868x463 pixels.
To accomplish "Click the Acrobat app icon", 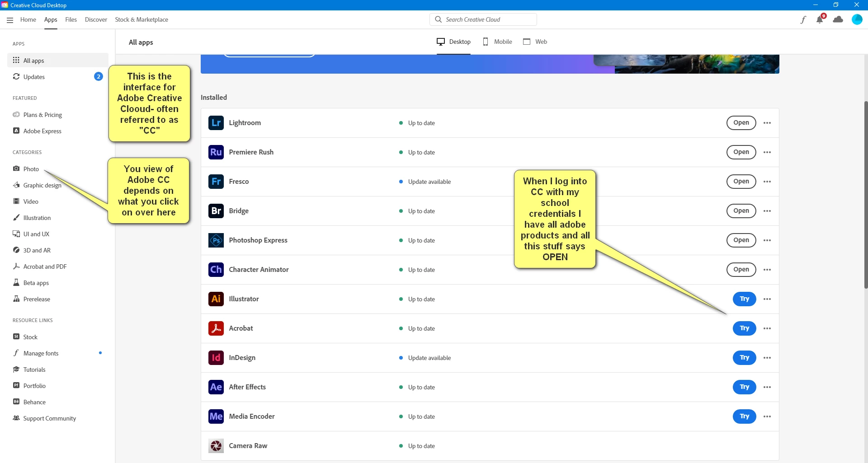I will click(x=216, y=328).
